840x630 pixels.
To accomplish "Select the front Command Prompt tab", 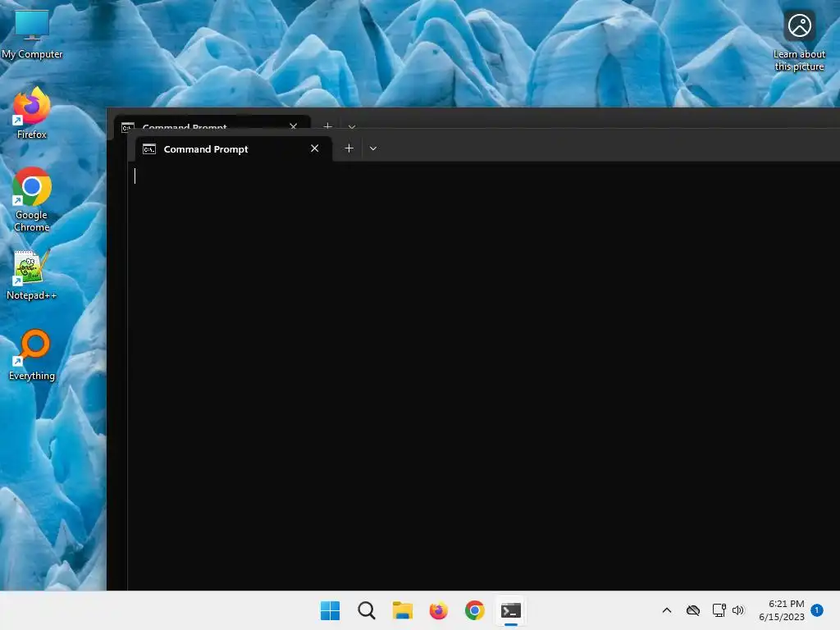I will click(x=233, y=149).
